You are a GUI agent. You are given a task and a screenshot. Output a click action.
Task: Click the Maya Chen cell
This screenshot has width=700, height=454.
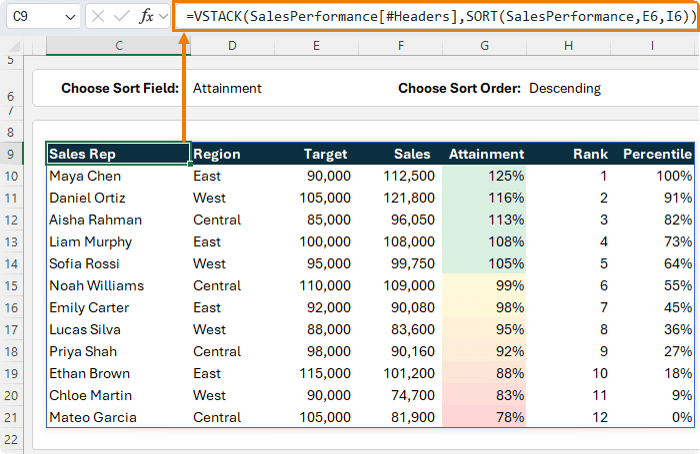[118, 176]
